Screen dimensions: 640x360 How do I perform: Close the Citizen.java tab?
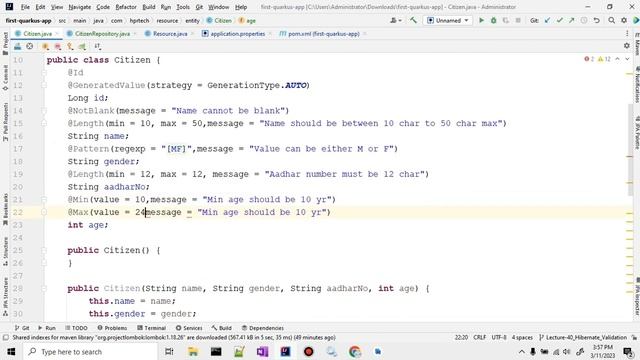point(57,34)
